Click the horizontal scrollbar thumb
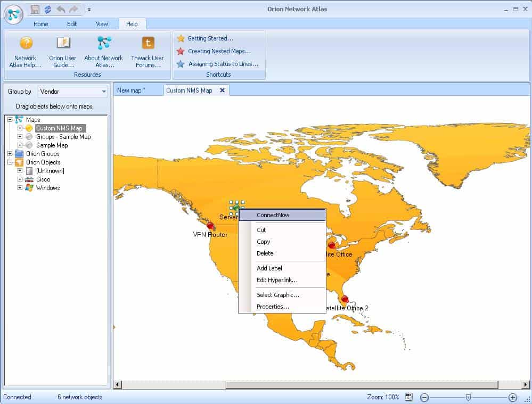The image size is (532, 404). pos(362,385)
